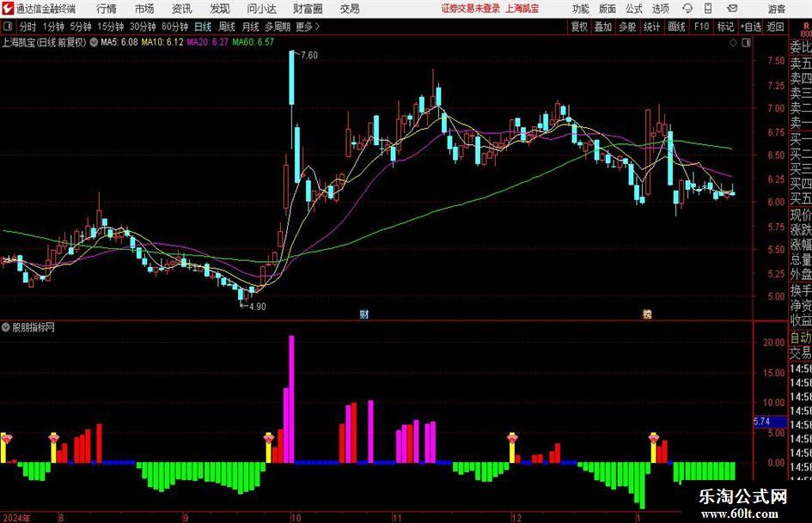Click the 榜 marker icon on the chart
This screenshot has height=523, width=812.
pos(647,314)
